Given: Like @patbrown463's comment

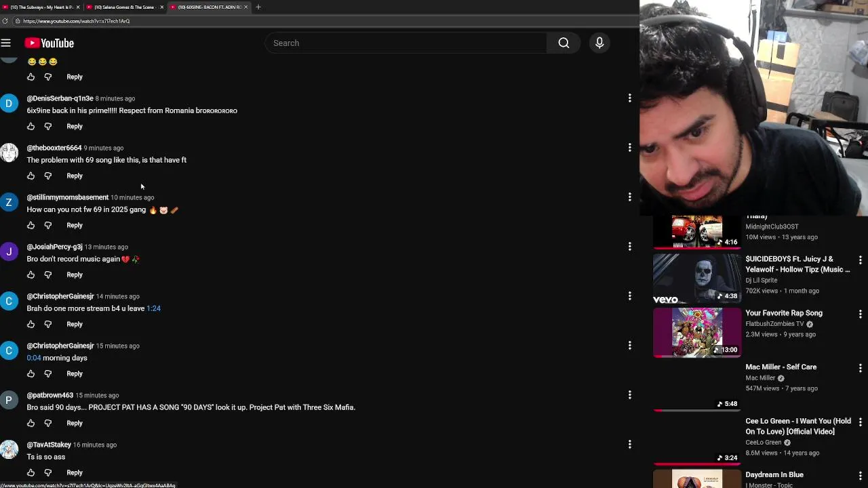Looking at the screenshot, I should click(x=31, y=423).
